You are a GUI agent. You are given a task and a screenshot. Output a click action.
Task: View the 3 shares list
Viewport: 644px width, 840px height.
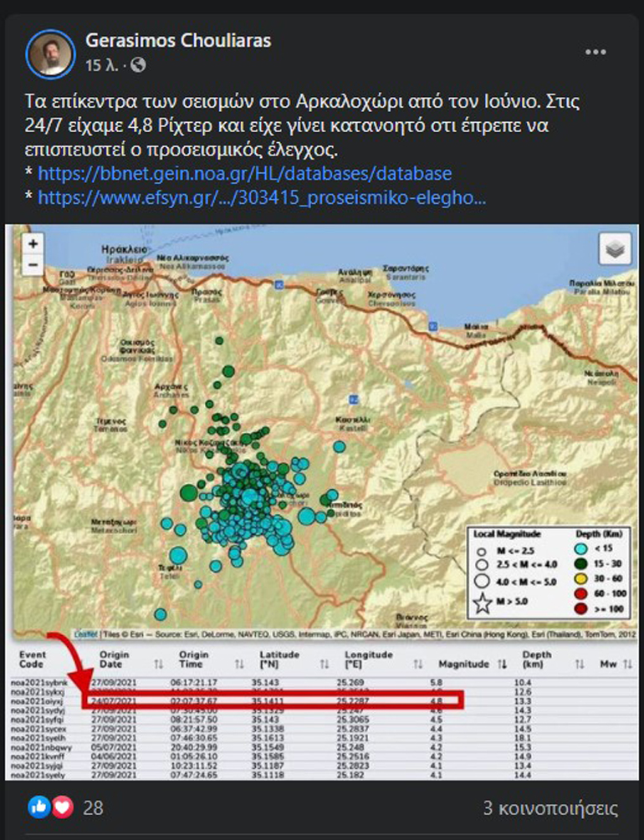tap(550, 808)
